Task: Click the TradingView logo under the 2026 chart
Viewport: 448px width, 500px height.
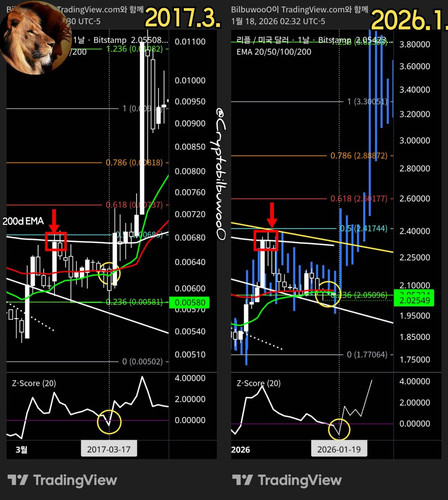Action: tap(287, 480)
